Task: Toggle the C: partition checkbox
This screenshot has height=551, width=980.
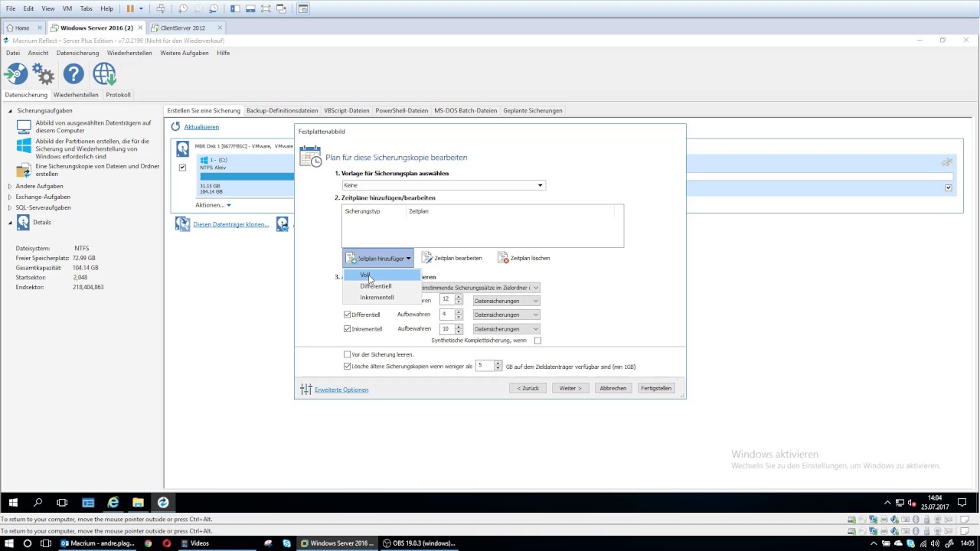Action: [x=182, y=167]
